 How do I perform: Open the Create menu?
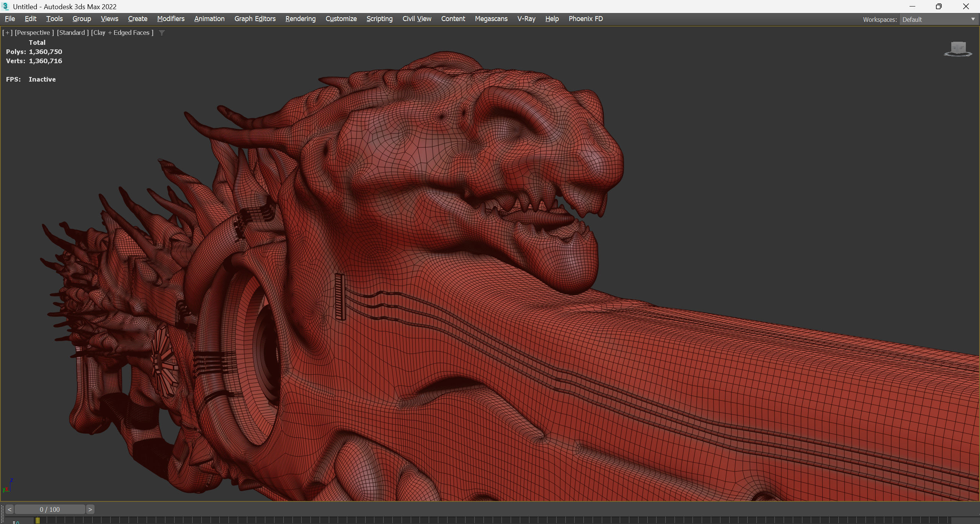click(137, 19)
